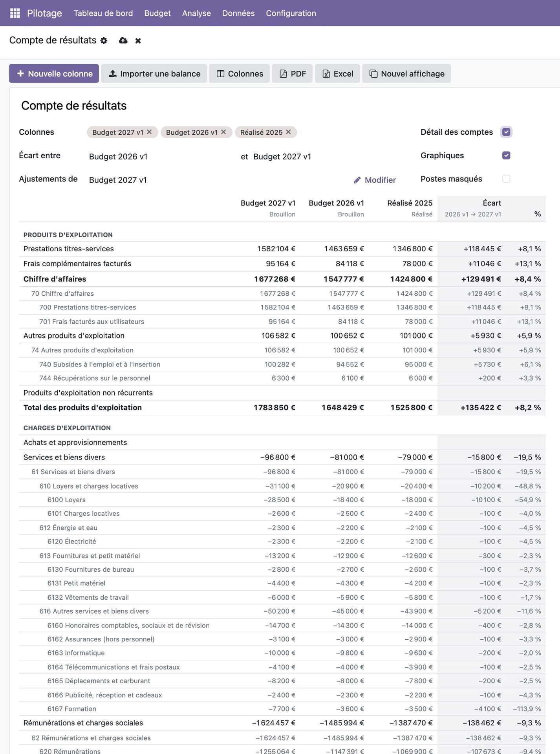Open the Tableau de bord menu
560x754 pixels.
103,13
